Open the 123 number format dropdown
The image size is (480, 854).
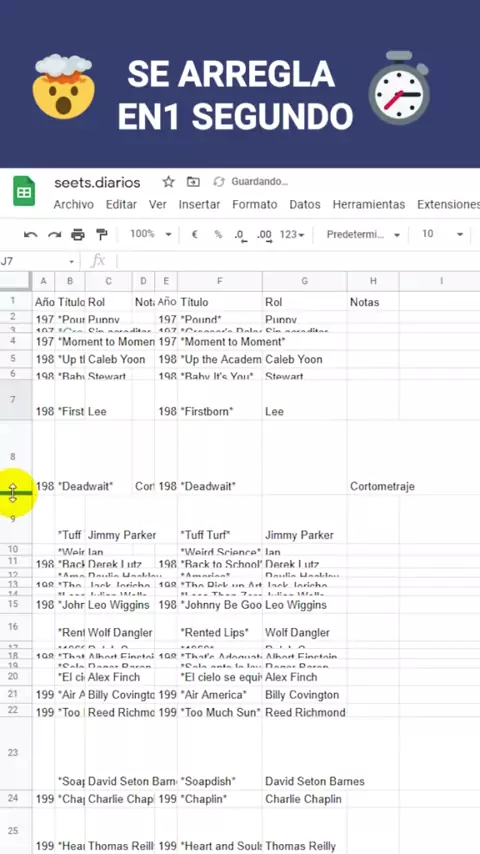pyautogui.click(x=292, y=235)
